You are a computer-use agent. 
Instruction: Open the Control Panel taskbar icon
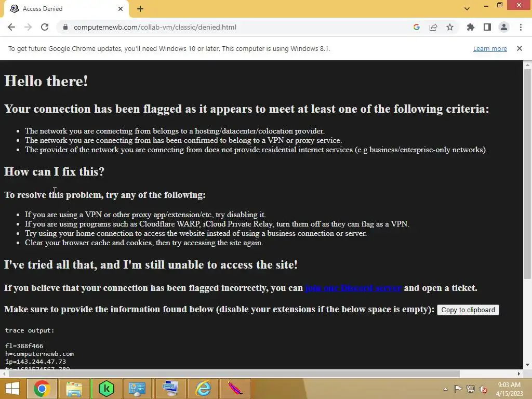coord(137,389)
